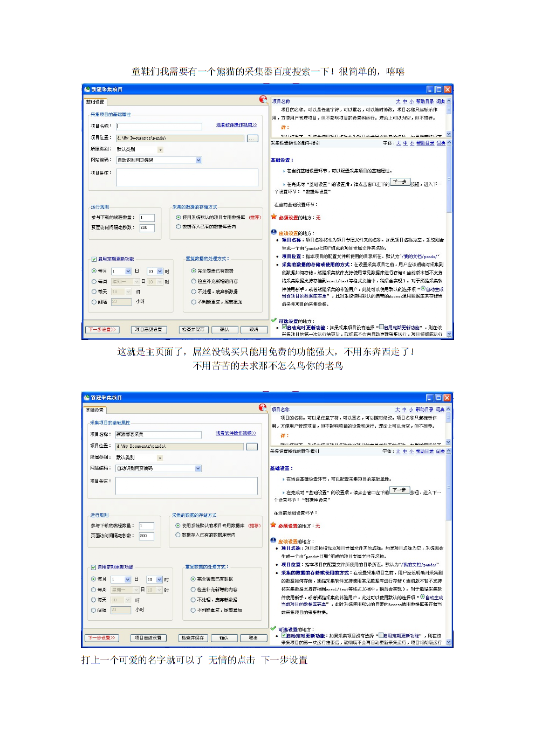Click the orange star icon in upper help panel
This screenshot has width=535, height=756.
coord(274,217)
